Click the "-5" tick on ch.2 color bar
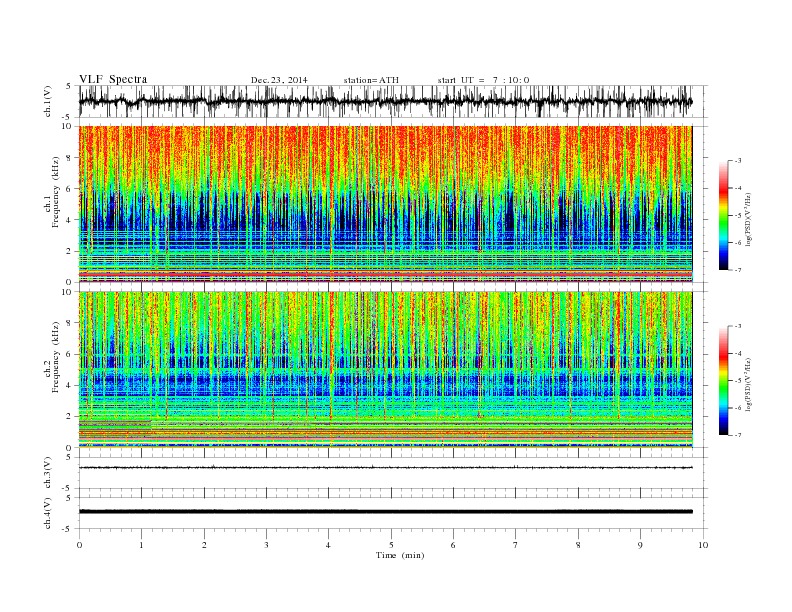Image resolution: width=792 pixels, height=612 pixels. [x=737, y=381]
